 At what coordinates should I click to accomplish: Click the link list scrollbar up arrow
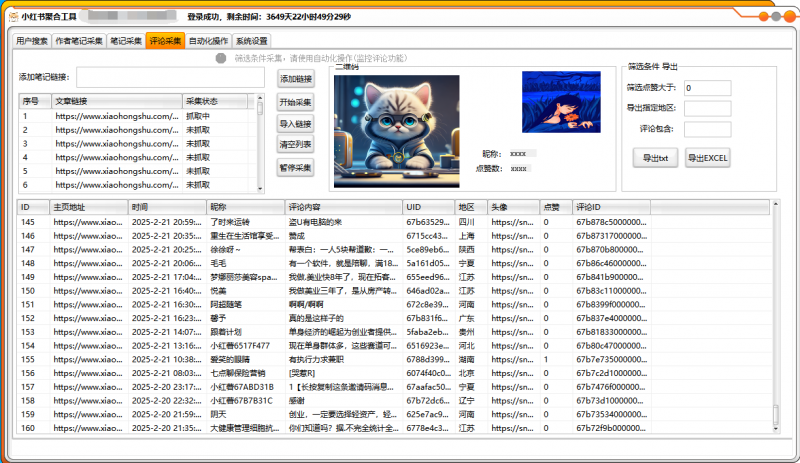(260, 98)
